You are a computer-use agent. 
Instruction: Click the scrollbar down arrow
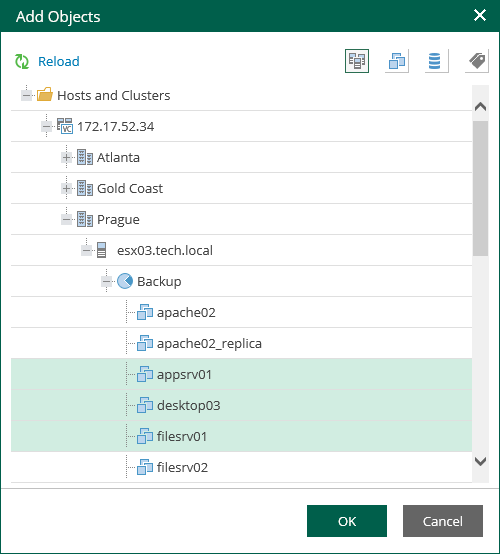481,461
